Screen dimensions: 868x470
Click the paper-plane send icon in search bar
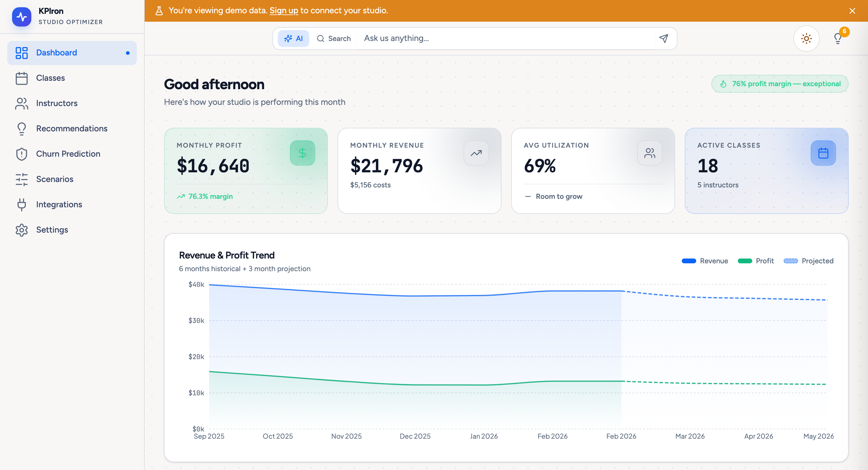tap(663, 38)
